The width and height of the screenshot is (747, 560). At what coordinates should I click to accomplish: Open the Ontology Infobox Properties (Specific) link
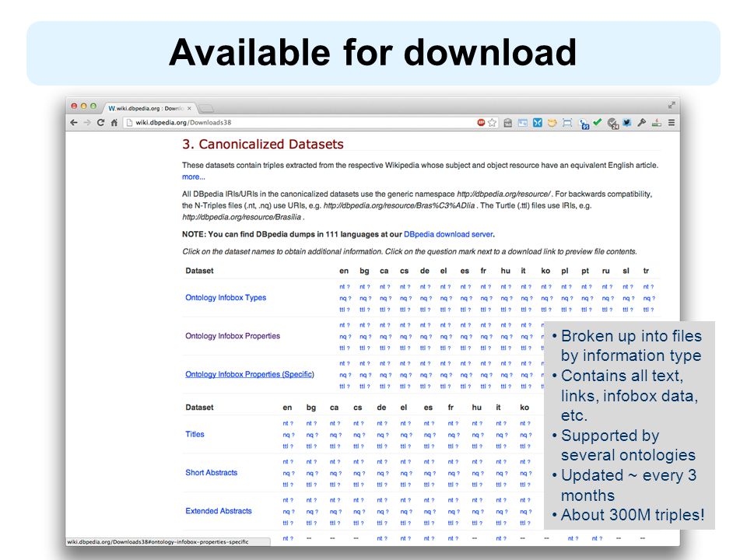click(250, 374)
